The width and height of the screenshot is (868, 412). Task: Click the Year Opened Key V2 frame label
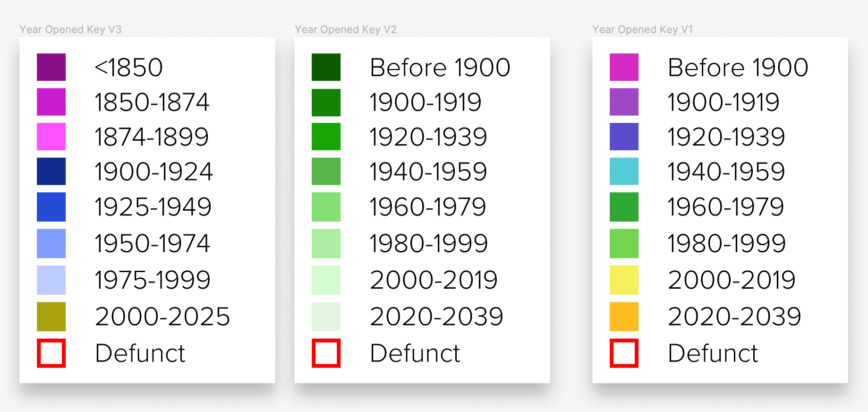345,29
